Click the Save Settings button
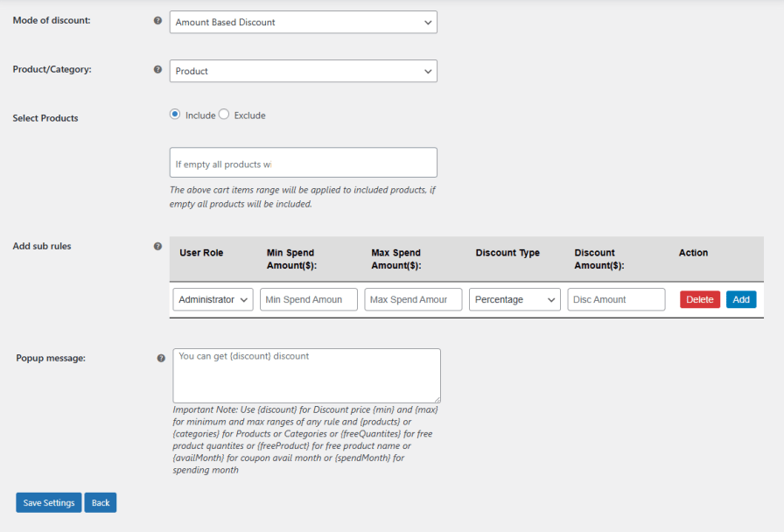 click(x=49, y=503)
